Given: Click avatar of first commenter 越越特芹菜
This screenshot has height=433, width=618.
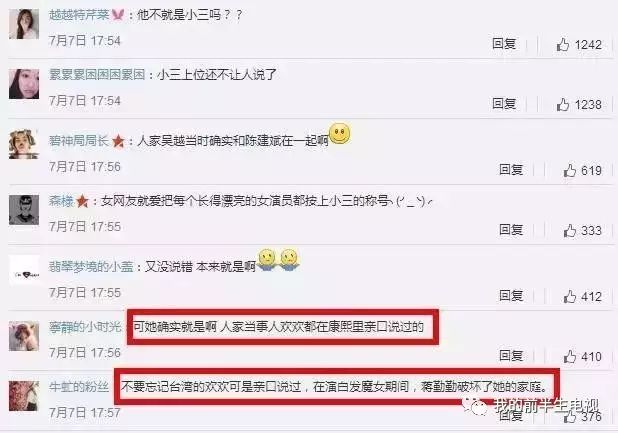Looking at the screenshot, I should [24, 24].
